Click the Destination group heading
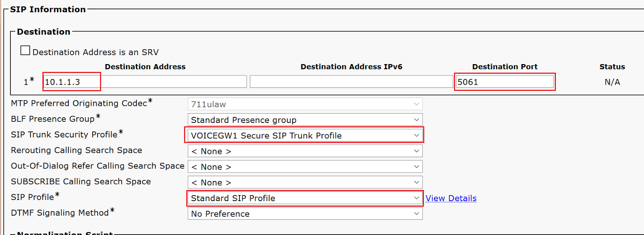 click(43, 31)
